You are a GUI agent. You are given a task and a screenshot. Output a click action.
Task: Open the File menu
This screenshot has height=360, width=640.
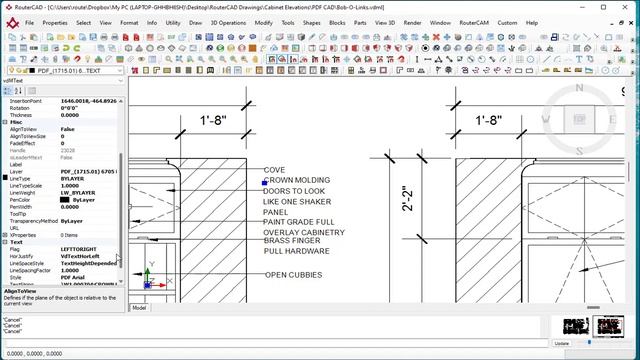click(29, 23)
